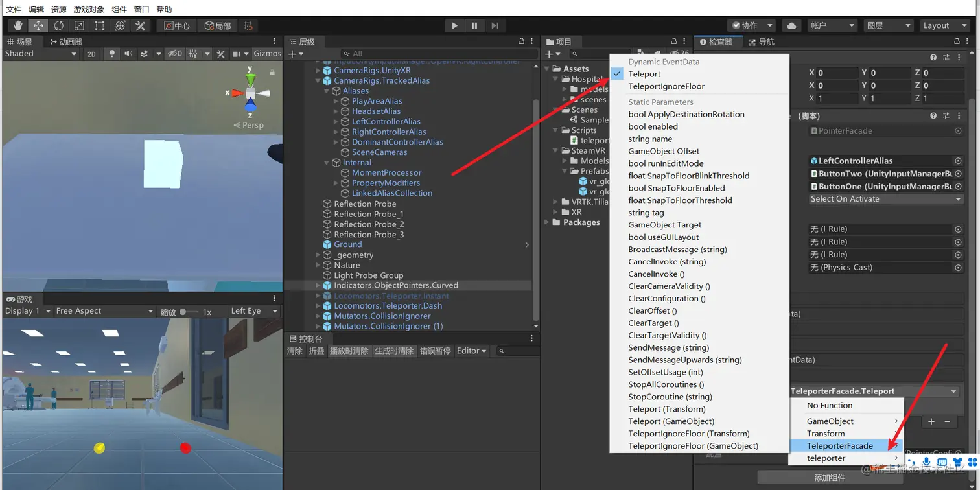
Task: Step one frame forward
Action: point(495,25)
